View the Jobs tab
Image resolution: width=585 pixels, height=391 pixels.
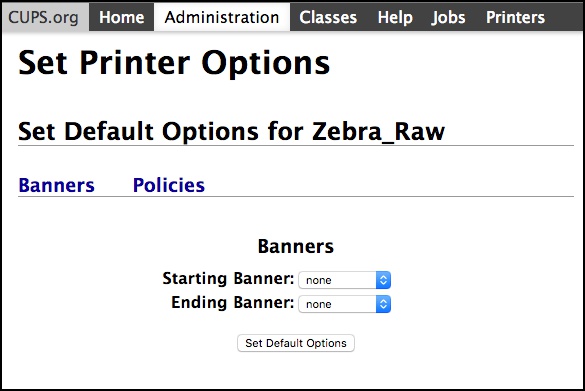[448, 17]
